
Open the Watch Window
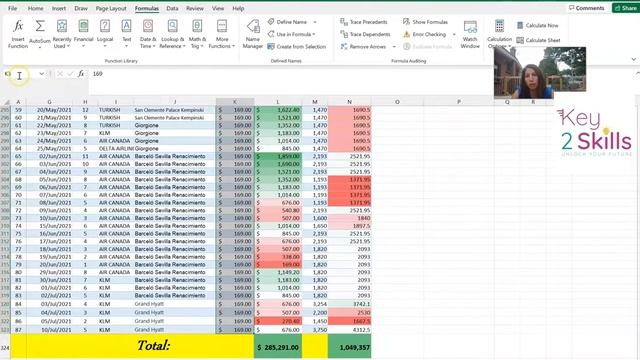470,34
